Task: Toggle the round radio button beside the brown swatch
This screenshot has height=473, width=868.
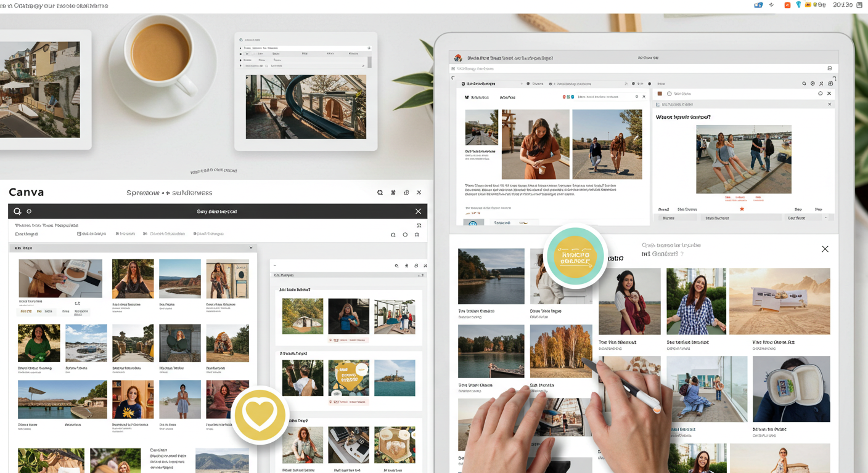Action: 669,94
